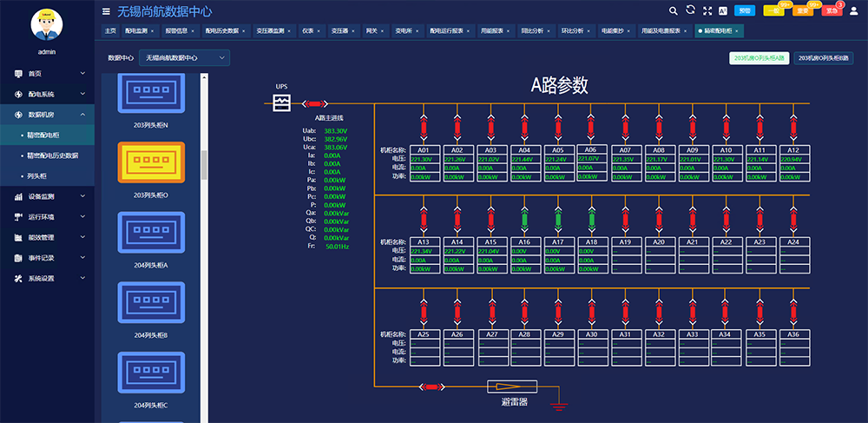The width and height of the screenshot is (868, 423).
Task: Click the cabinet list scrollbar thumb
Action: point(204,163)
